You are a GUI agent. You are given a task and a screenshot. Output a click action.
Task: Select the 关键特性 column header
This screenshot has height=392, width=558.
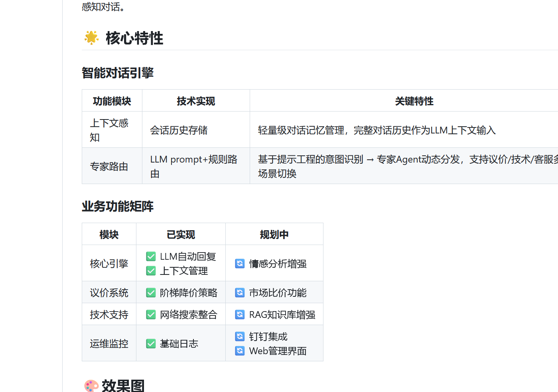tap(414, 101)
